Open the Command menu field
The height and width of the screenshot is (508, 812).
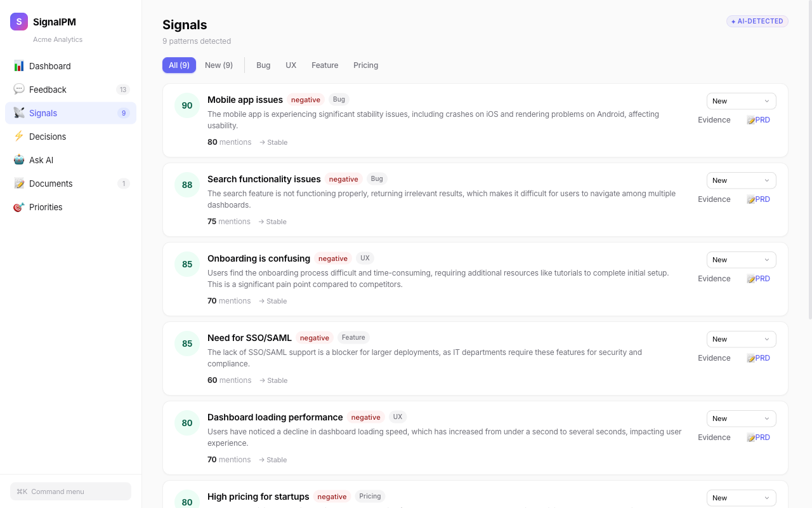point(70,491)
